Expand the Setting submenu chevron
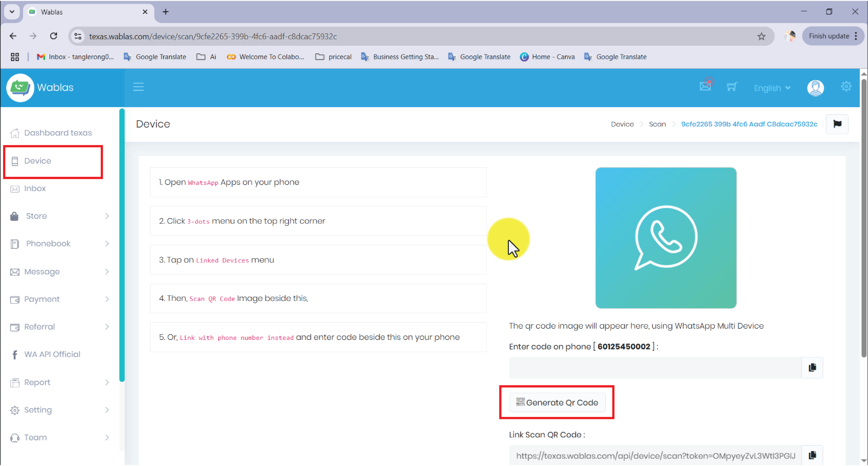This screenshot has width=868, height=466. [x=107, y=410]
